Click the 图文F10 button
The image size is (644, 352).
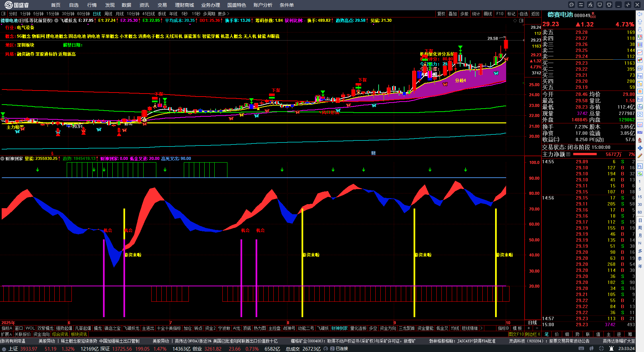516,334
